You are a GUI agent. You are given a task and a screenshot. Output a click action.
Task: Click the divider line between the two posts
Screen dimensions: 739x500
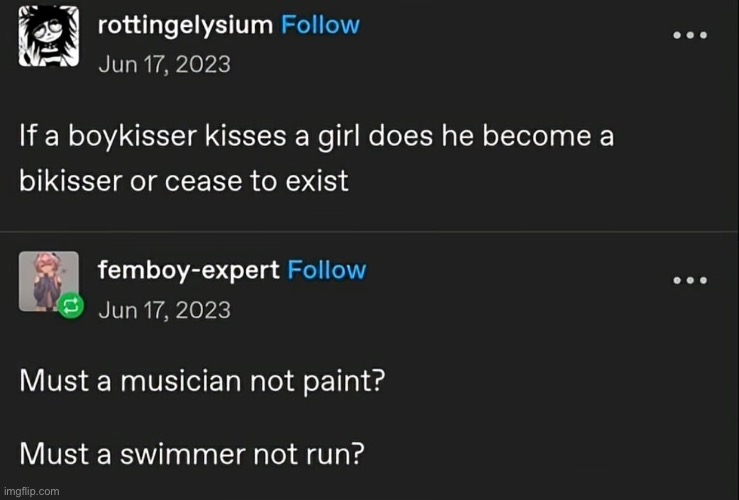(369, 232)
